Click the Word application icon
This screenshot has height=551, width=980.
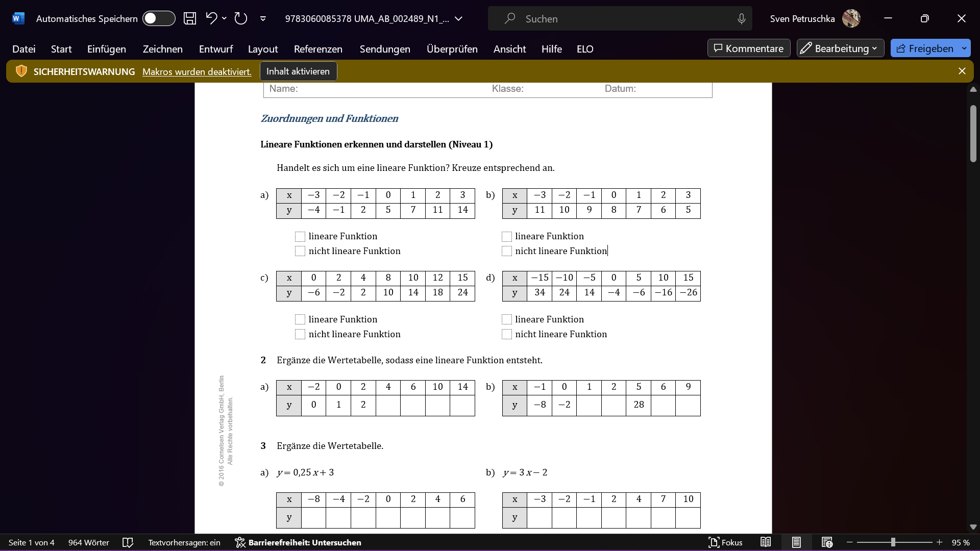tap(18, 18)
